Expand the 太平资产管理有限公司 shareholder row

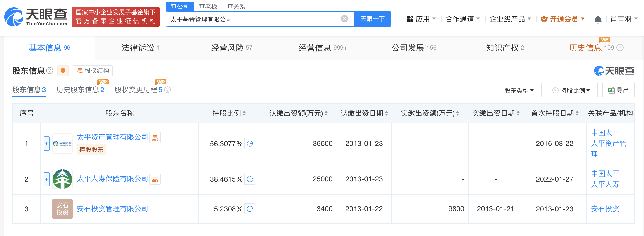pyautogui.click(x=47, y=144)
